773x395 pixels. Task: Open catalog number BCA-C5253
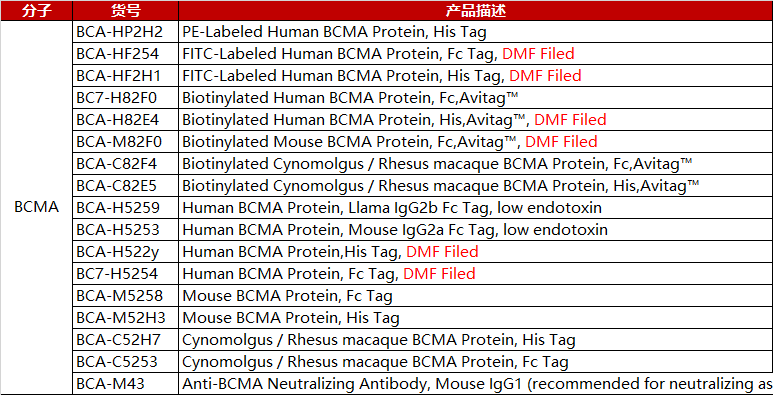125,362
